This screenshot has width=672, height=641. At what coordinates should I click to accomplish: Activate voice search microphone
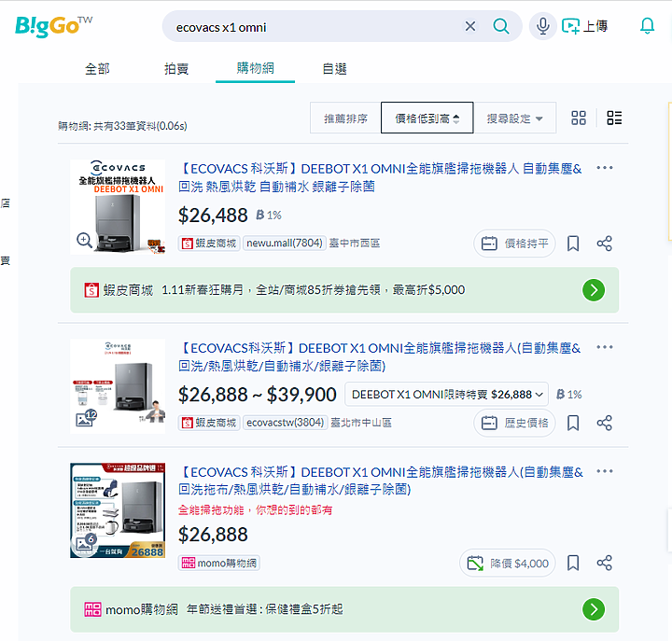(542, 26)
